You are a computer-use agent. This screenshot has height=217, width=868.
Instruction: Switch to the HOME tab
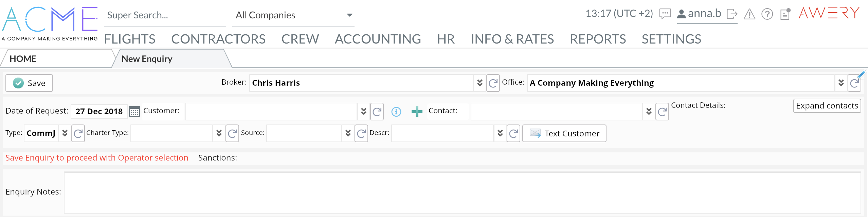click(23, 59)
